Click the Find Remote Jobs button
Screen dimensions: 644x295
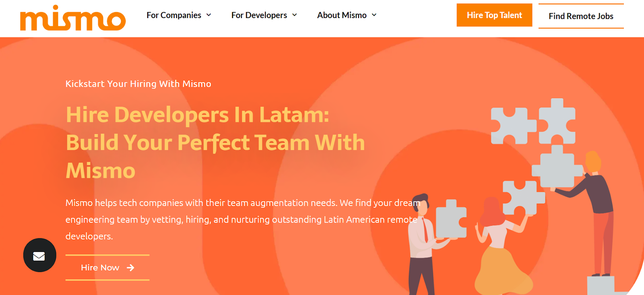click(581, 16)
